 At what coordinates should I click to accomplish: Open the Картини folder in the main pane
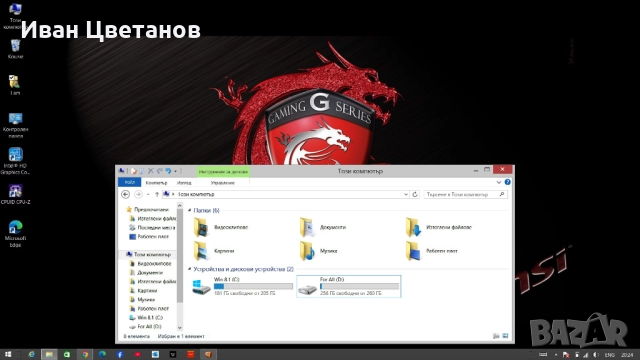(x=214, y=251)
